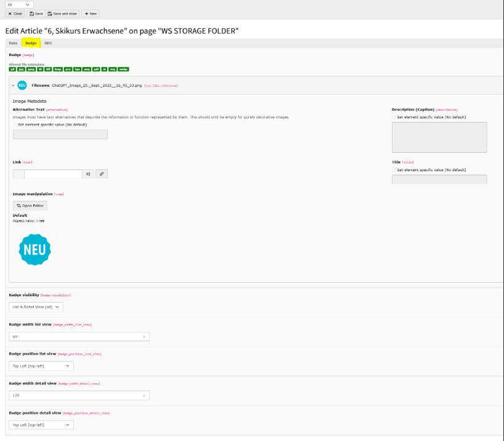Click the NEU badge file icon

22,86
